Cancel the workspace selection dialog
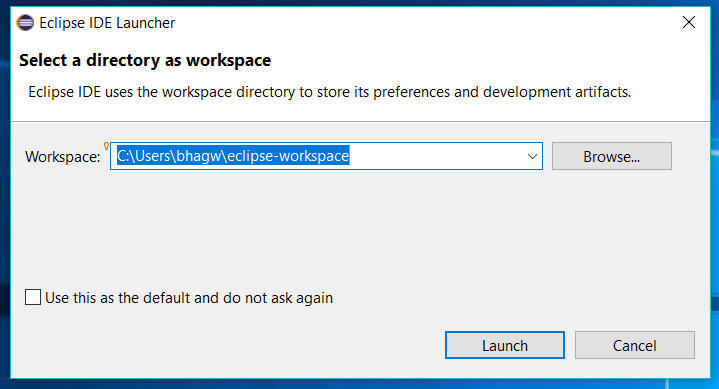This screenshot has height=389, width=719. tap(635, 345)
